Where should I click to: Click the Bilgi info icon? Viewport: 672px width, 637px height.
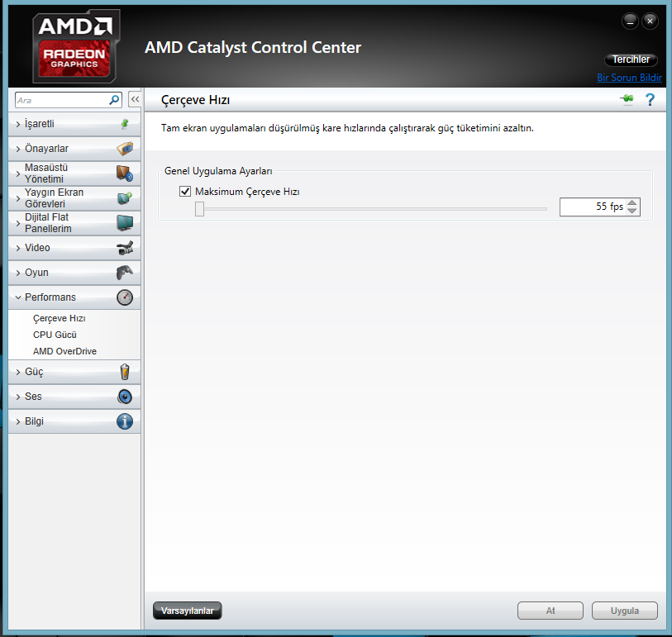tap(125, 421)
